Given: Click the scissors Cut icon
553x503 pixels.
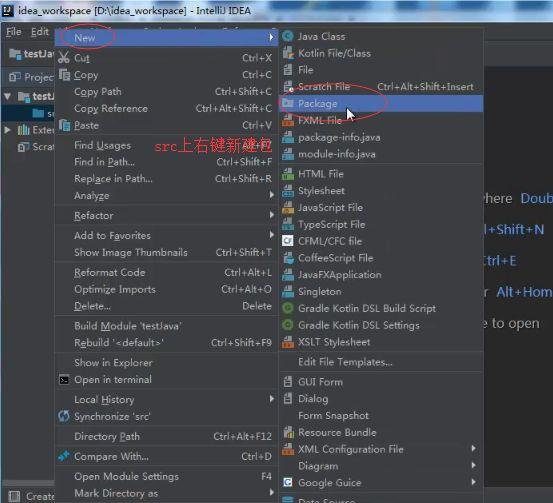Looking at the screenshot, I should click(x=63, y=57).
